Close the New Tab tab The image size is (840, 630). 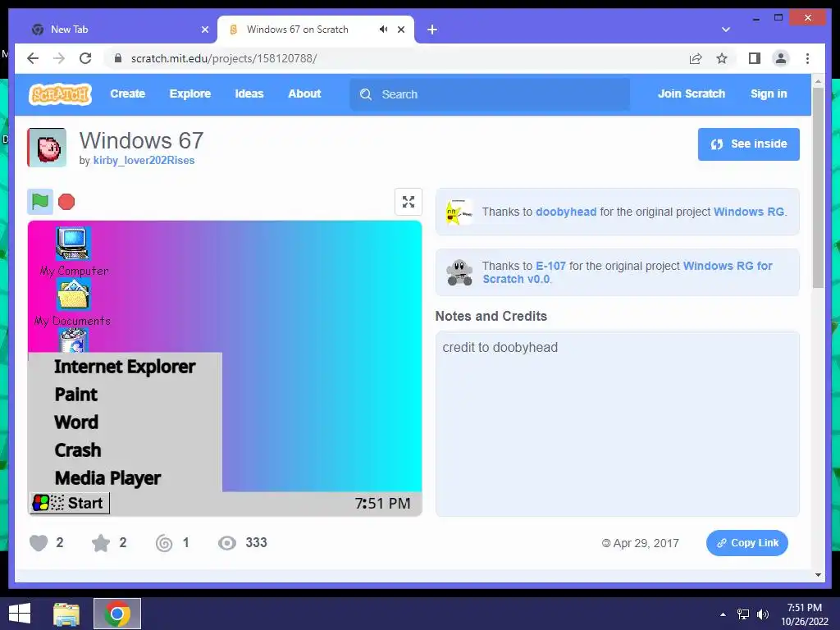point(204,30)
